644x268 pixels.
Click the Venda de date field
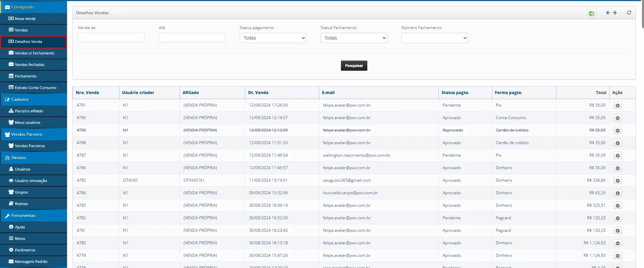[x=111, y=38]
